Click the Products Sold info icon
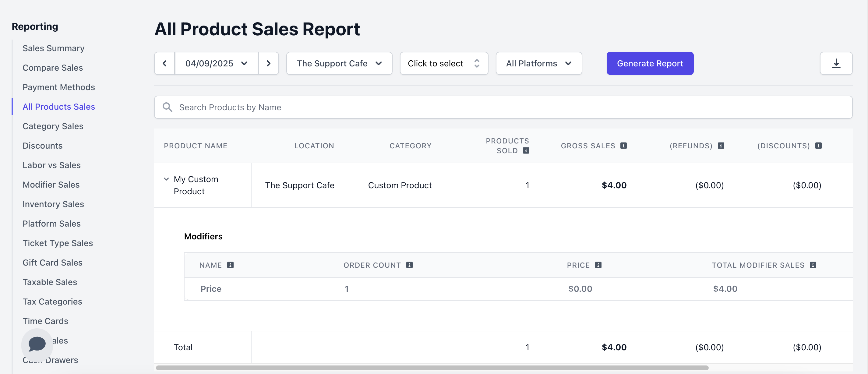868x374 pixels. click(526, 151)
